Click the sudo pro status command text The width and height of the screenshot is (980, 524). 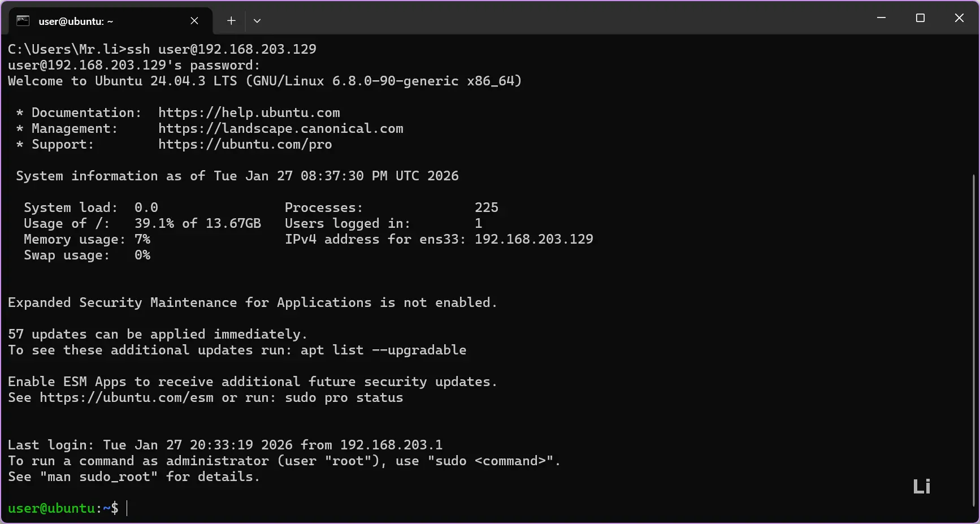[344, 397]
